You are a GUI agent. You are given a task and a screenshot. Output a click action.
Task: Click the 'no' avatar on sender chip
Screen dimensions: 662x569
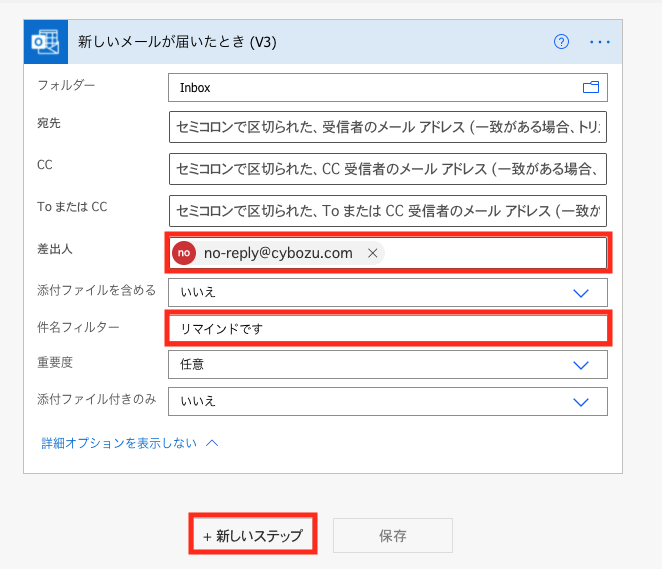pos(184,253)
